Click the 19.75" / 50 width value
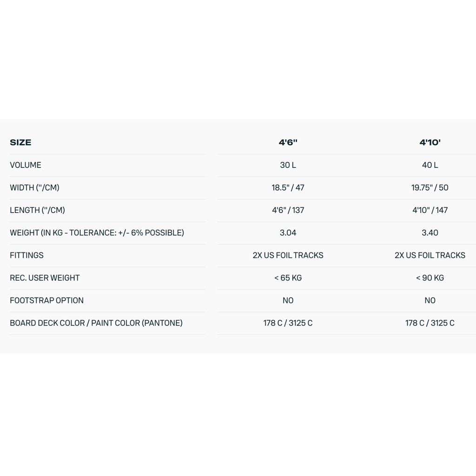476x476 pixels. [430, 187]
